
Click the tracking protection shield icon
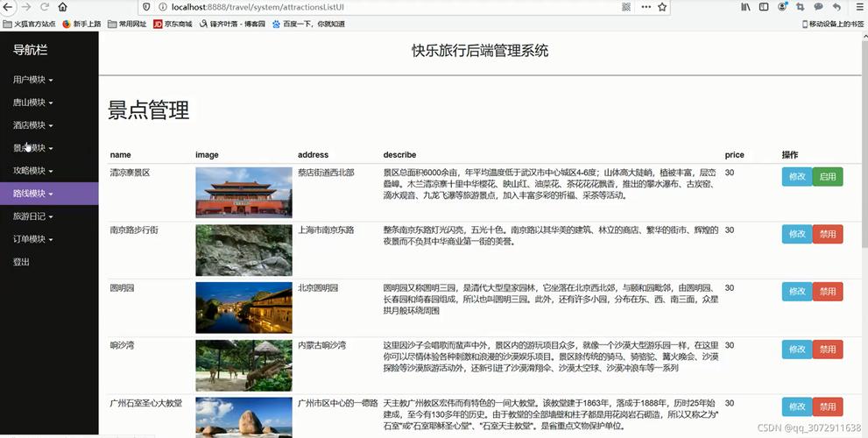(x=146, y=7)
